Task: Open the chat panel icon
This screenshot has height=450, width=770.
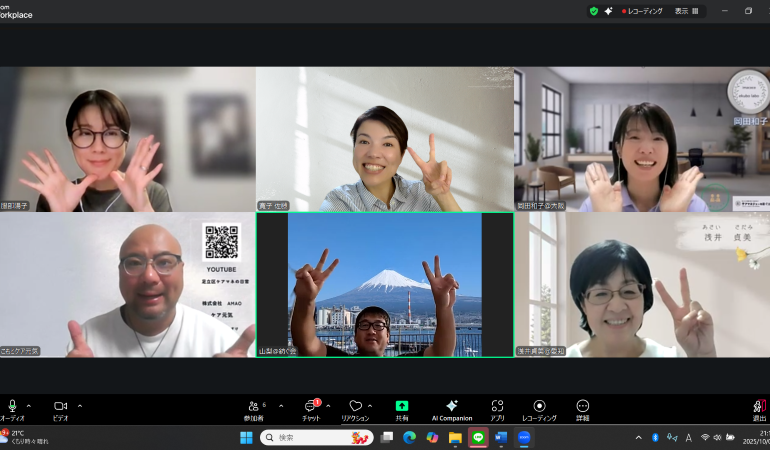Action: (311, 406)
